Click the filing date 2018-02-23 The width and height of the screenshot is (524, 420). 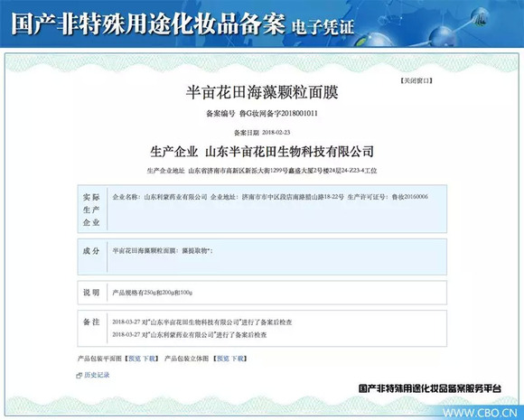(x=276, y=133)
